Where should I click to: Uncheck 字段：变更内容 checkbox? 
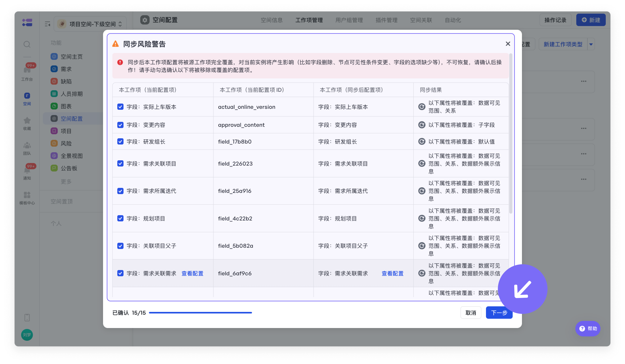120,125
